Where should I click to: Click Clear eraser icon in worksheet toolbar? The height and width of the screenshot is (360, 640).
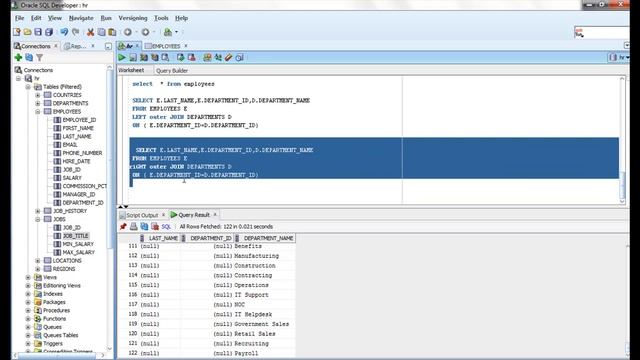tap(229, 58)
